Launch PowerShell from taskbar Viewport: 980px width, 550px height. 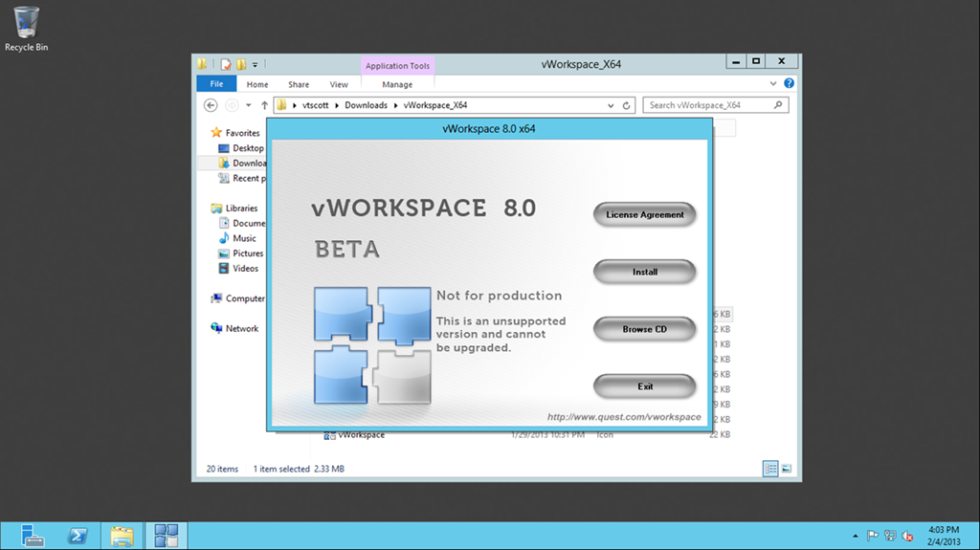(x=78, y=536)
